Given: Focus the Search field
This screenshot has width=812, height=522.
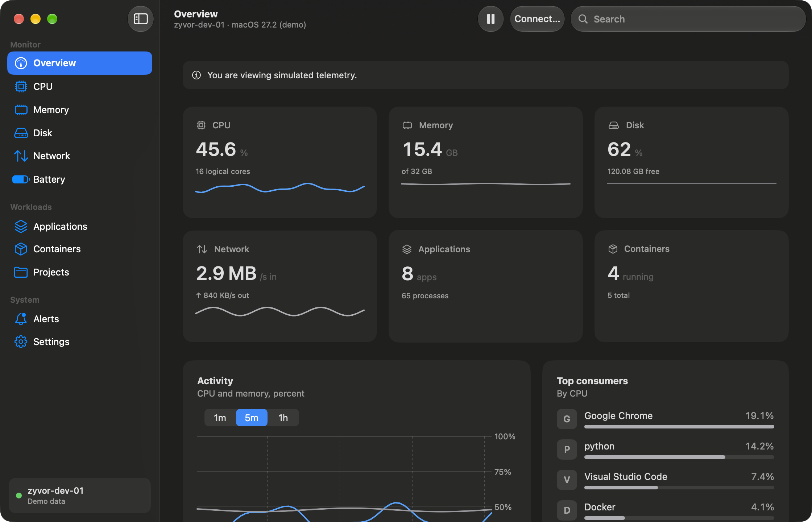Looking at the screenshot, I should tap(688, 19).
